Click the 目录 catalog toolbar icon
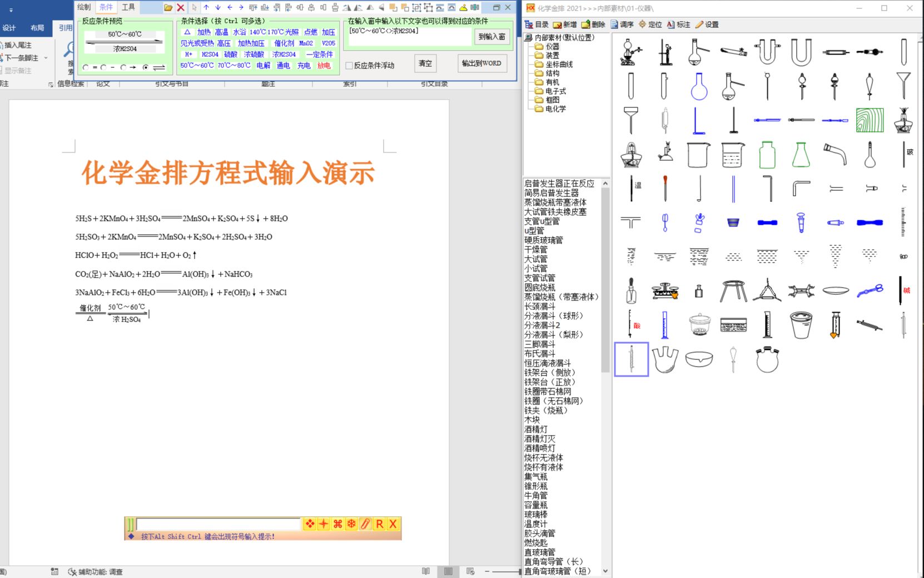Viewport: 924px width, 578px height. pyautogui.click(x=536, y=24)
